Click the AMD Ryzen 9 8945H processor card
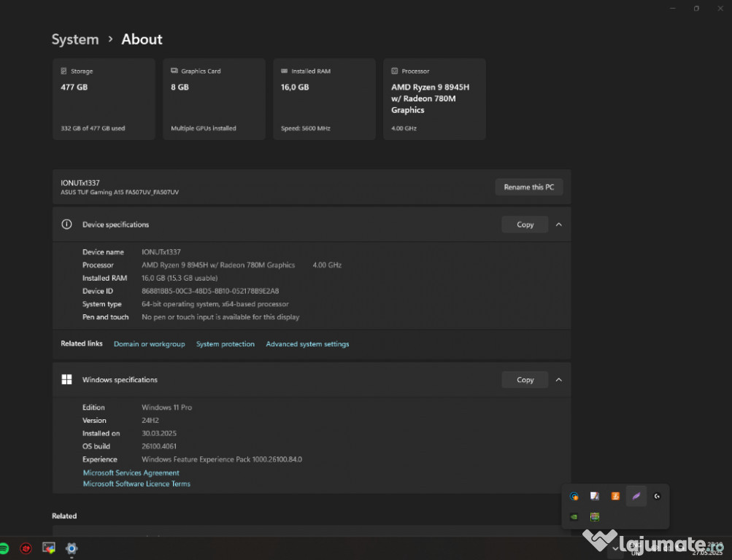Viewport: 732px width, 560px height. click(x=435, y=99)
